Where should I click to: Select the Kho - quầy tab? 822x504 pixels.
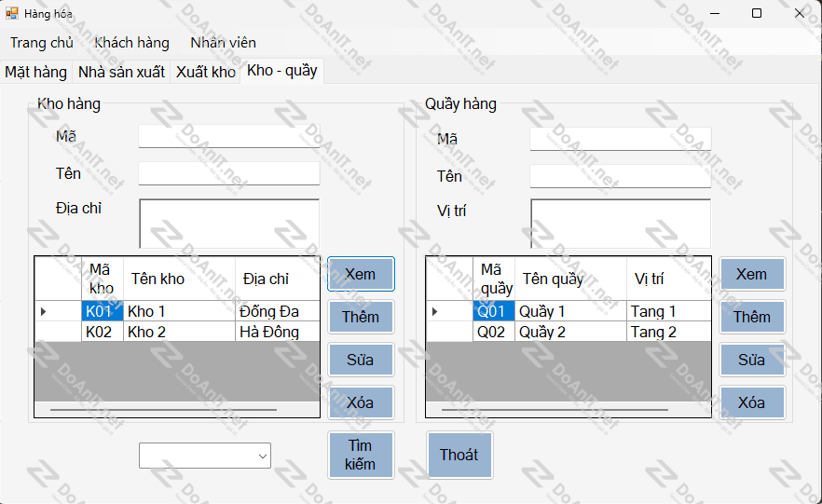pyautogui.click(x=282, y=71)
